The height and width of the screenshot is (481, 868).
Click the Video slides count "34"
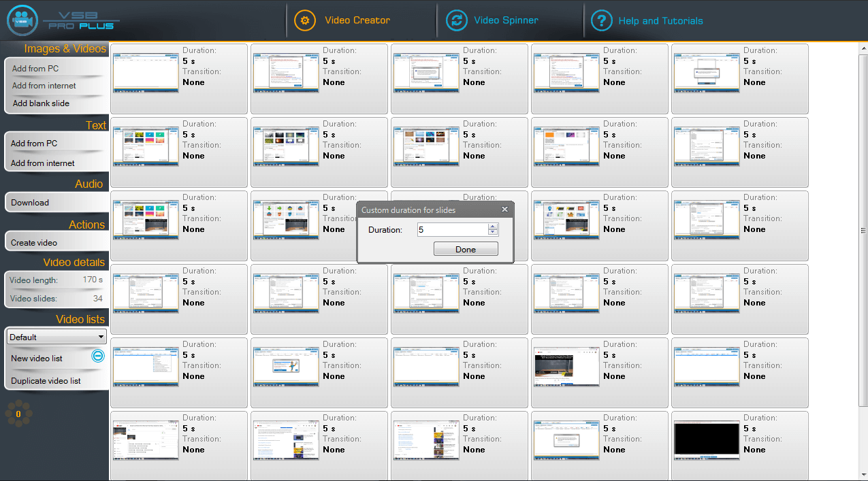click(98, 299)
